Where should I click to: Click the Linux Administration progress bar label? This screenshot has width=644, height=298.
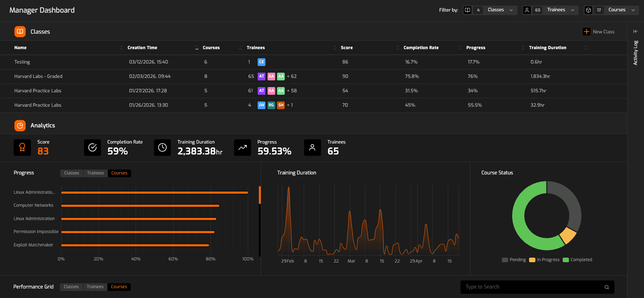pos(34,219)
